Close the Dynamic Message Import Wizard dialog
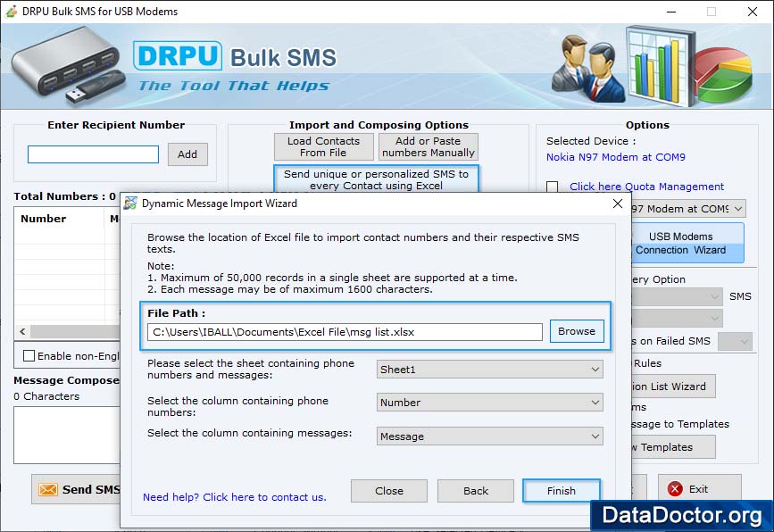 (x=618, y=204)
